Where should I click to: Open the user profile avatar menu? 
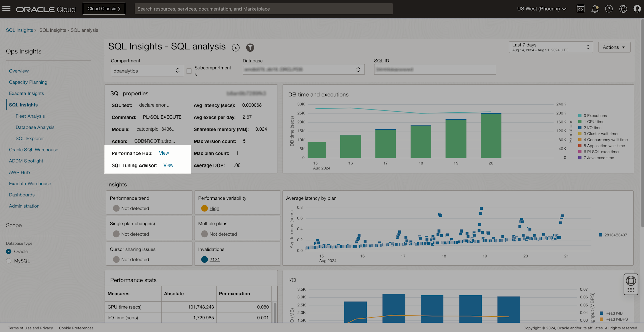(637, 9)
